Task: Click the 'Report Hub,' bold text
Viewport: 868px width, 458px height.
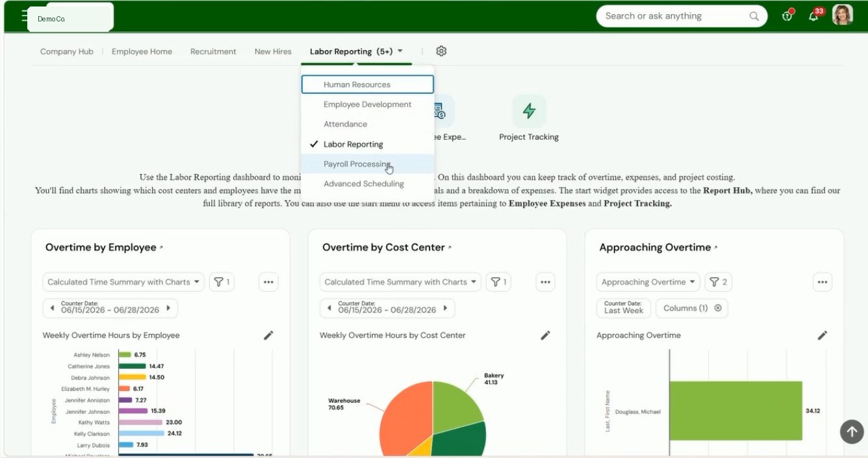Action: [x=728, y=191]
